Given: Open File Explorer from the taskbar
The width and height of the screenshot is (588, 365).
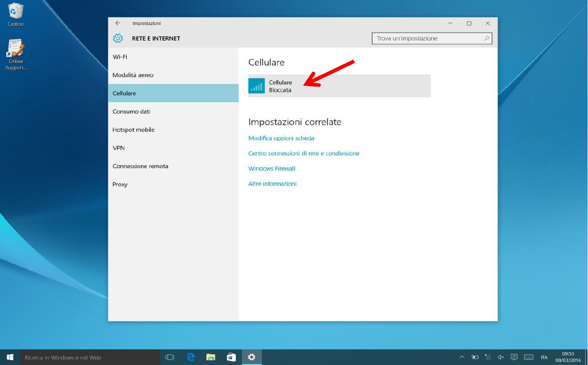Looking at the screenshot, I should tap(211, 357).
